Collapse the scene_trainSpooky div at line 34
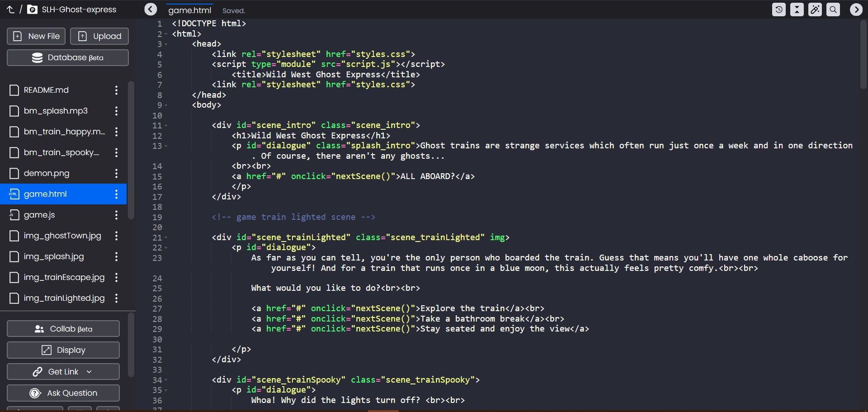Image resolution: width=868 pixels, height=412 pixels. (x=166, y=380)
